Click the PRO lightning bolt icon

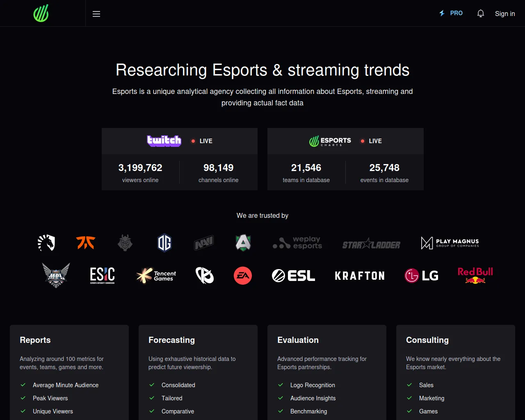(x=442, y=13)
